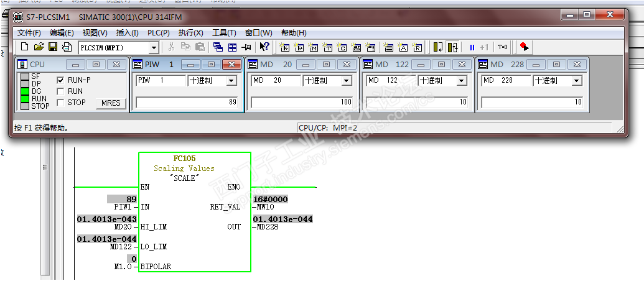
Task: Activate the context help pointer
Action: 264,47
